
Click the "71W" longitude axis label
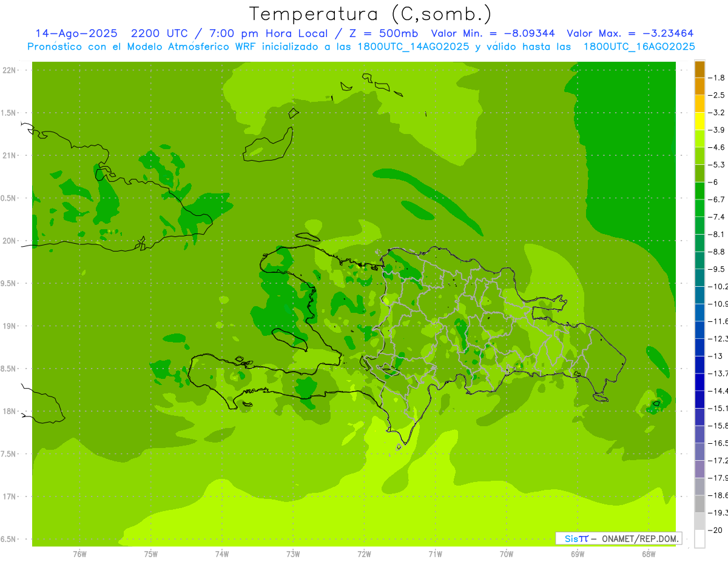point(435,554)
